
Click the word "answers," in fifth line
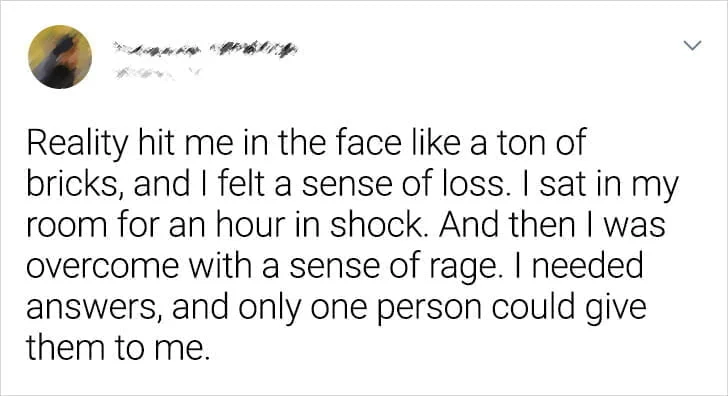pos(93,308)
